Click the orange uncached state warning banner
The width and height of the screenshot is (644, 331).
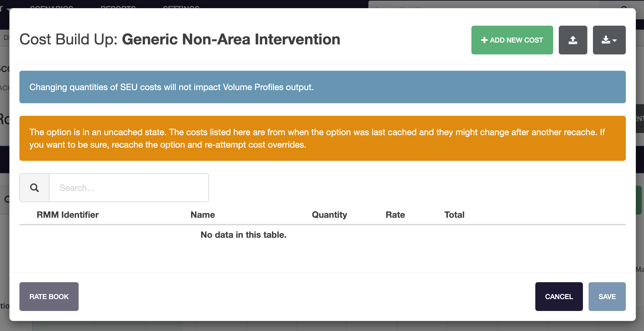pyautogui.click(x=322, y=138)
